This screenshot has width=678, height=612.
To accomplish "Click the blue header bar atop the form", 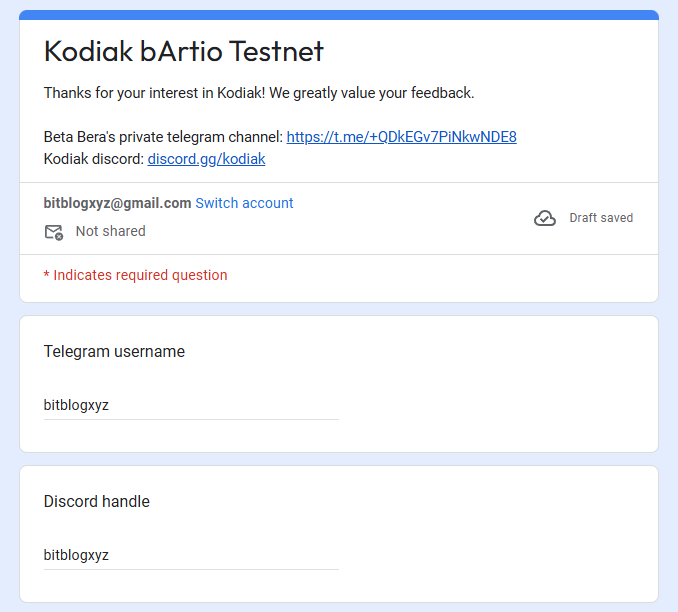I will pos(339,15).
